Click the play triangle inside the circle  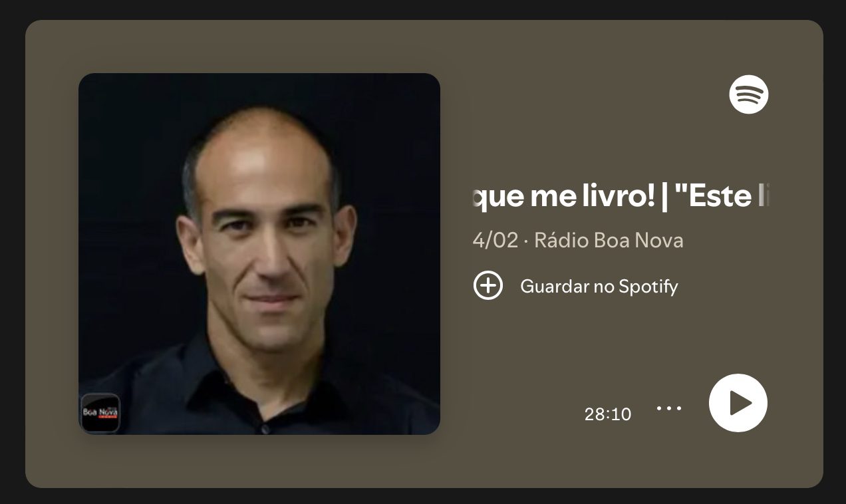[x=740, y=403]
